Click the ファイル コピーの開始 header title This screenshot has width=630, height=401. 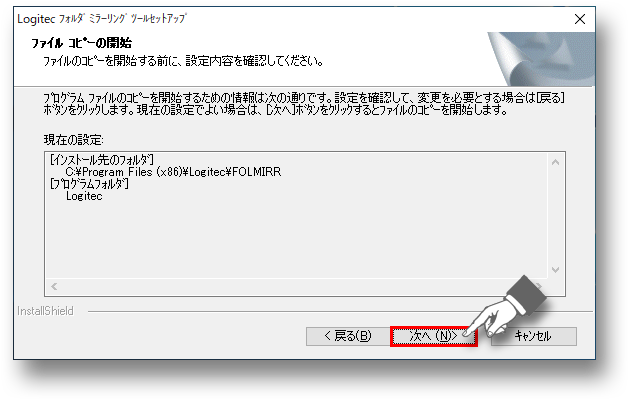click(82, 43)
